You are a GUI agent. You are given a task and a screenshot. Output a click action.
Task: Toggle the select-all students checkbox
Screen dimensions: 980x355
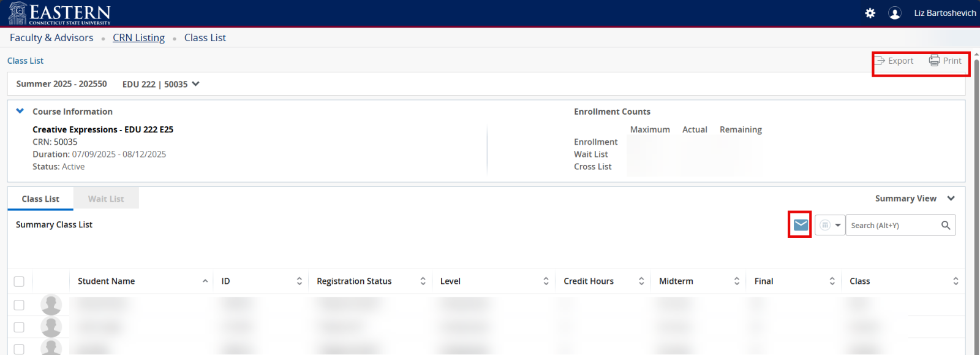[x=19, y=281]
